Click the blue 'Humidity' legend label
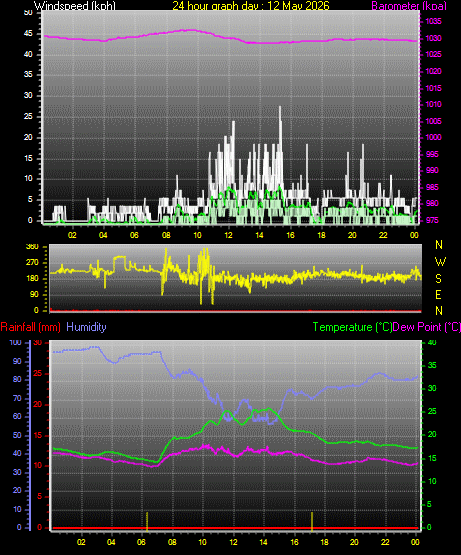 (86, 327)
